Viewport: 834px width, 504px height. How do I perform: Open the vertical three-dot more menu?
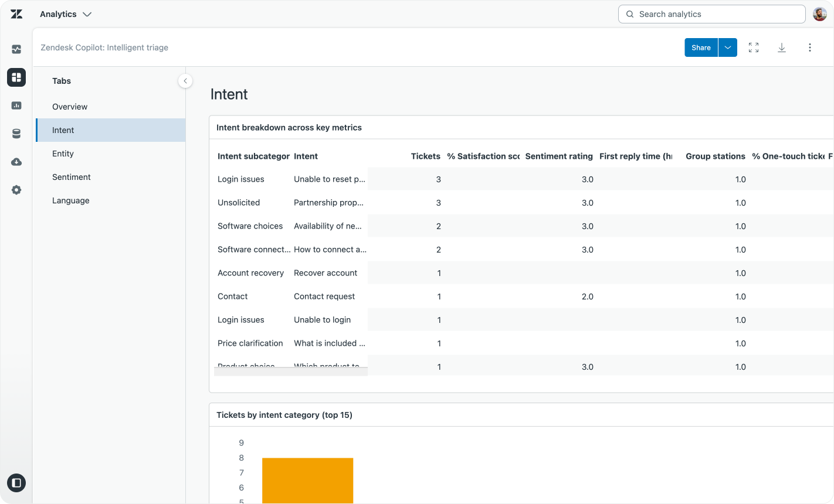tap(810, 47)
